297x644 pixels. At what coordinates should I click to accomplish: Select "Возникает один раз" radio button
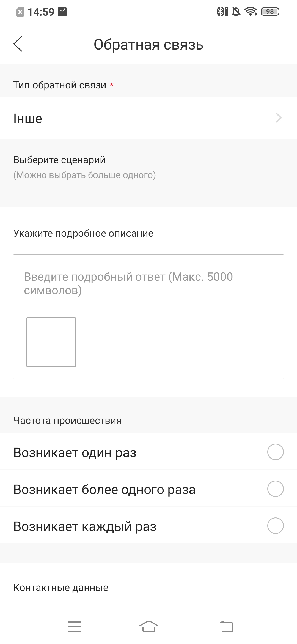[x=275, y=452]
